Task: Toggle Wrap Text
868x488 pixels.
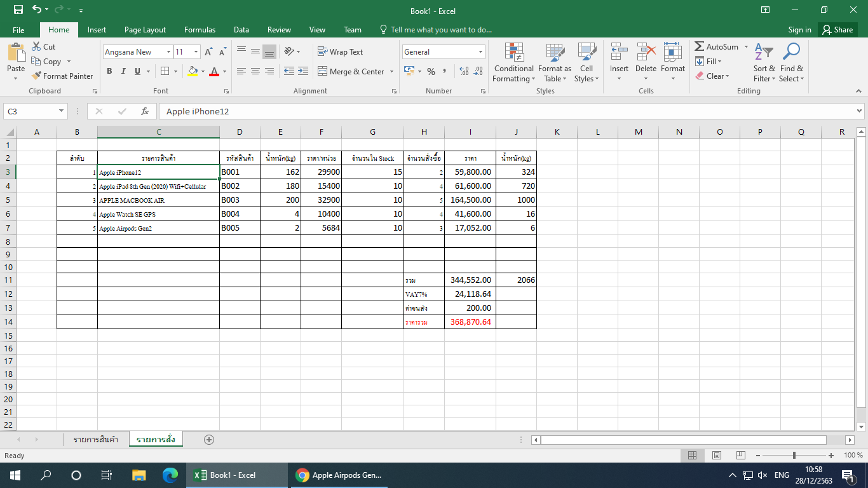Action: click(x=340, y=52)
